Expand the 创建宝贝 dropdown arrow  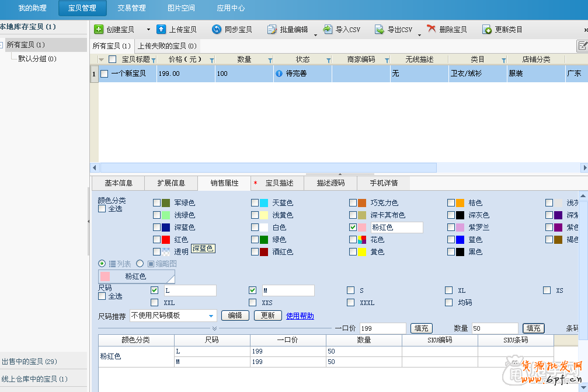148,29
